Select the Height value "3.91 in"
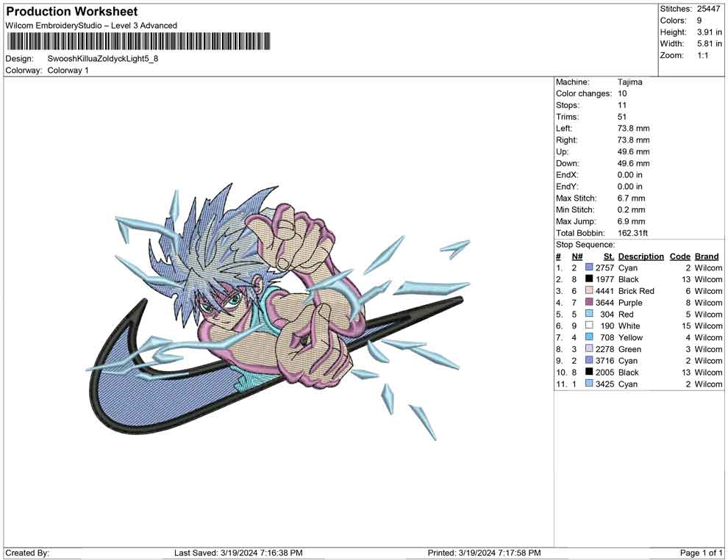 coord(710,32)
